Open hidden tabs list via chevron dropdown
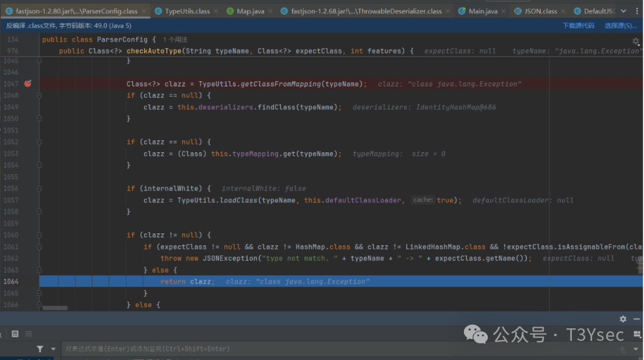This screenshot has width=644, height=360. 624,10
